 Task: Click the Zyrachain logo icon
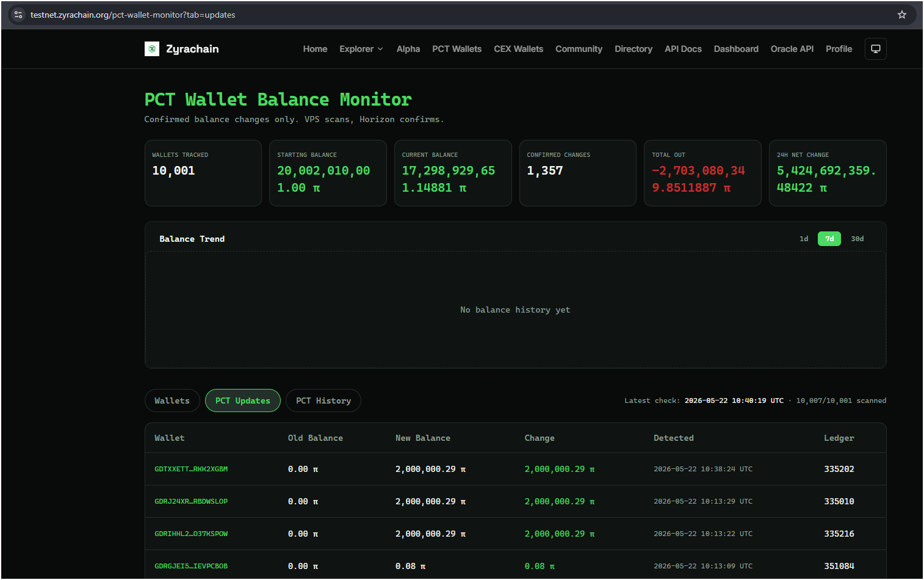coord(152,49)
